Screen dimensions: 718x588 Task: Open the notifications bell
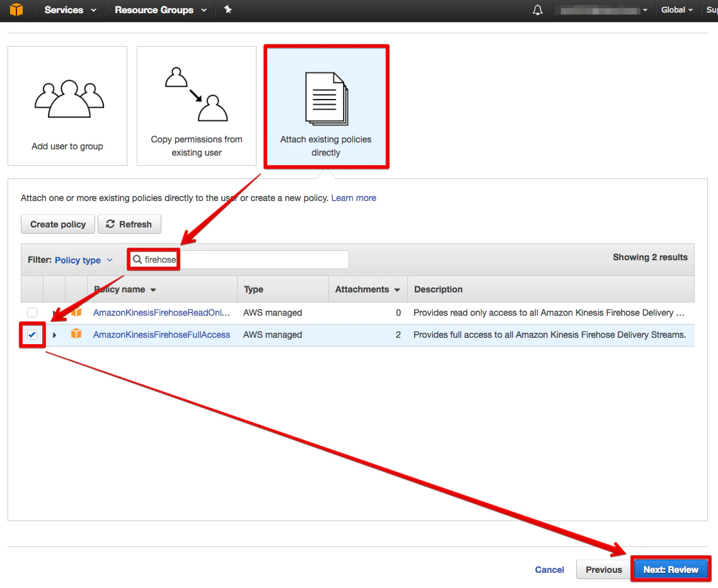click(538, 10)
